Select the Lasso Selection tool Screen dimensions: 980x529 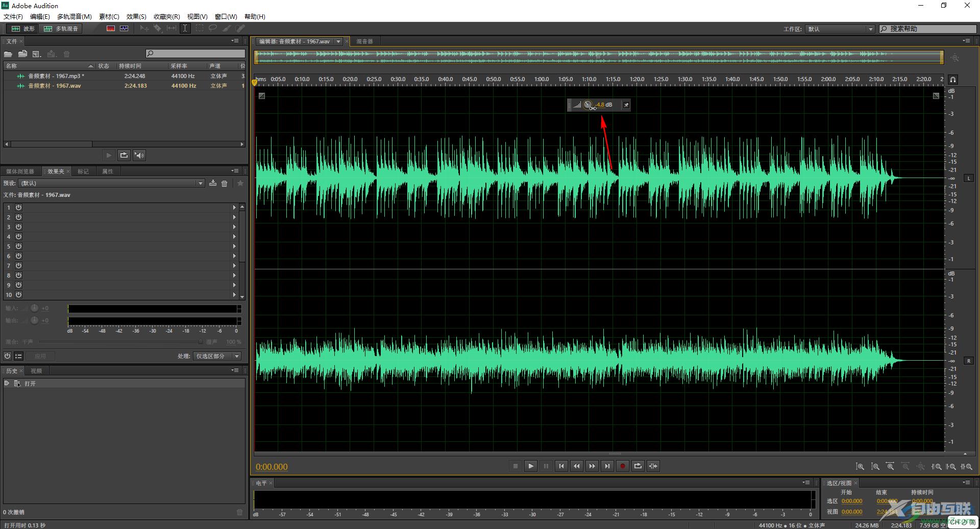point(213,29)
